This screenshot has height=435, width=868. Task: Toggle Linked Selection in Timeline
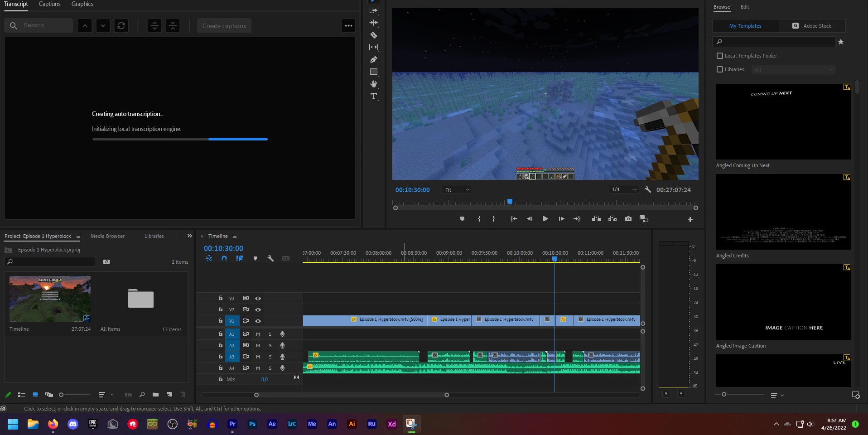[240, 258]
